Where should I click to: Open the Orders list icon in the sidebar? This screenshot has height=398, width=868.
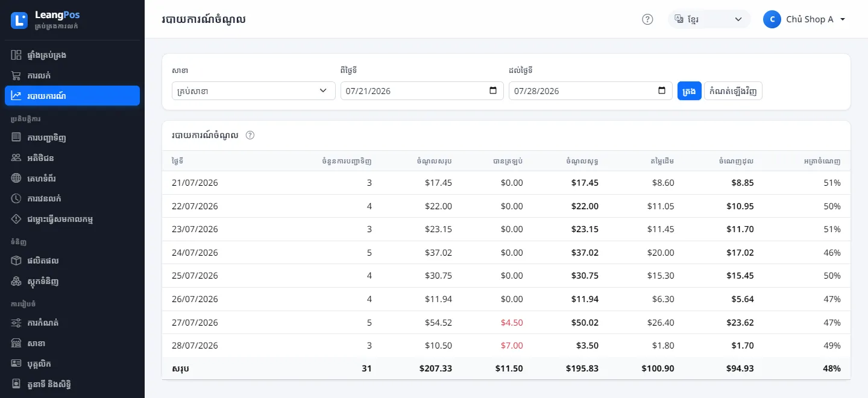tap(16, 137)
